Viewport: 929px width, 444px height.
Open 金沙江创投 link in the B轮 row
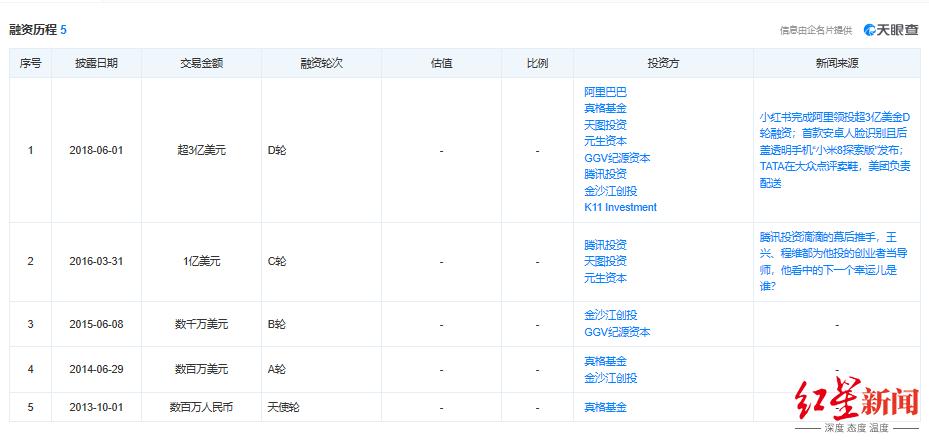[x=610, y=315]
